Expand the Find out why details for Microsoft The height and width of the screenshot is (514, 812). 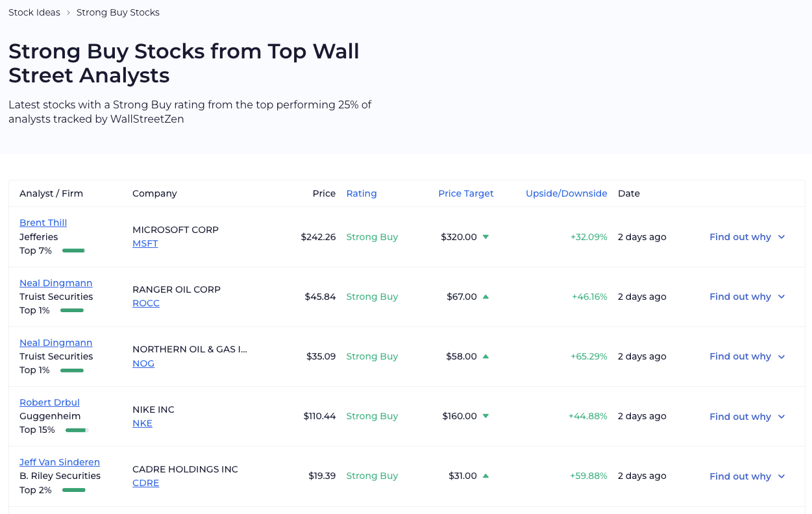(x=747, y=237)
